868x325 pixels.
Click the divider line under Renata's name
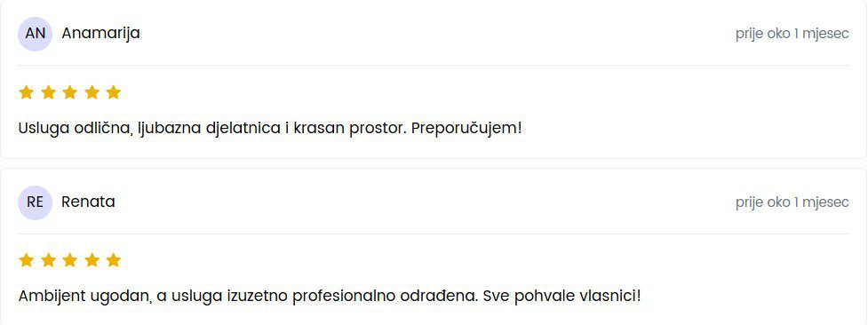pos(434,234)
